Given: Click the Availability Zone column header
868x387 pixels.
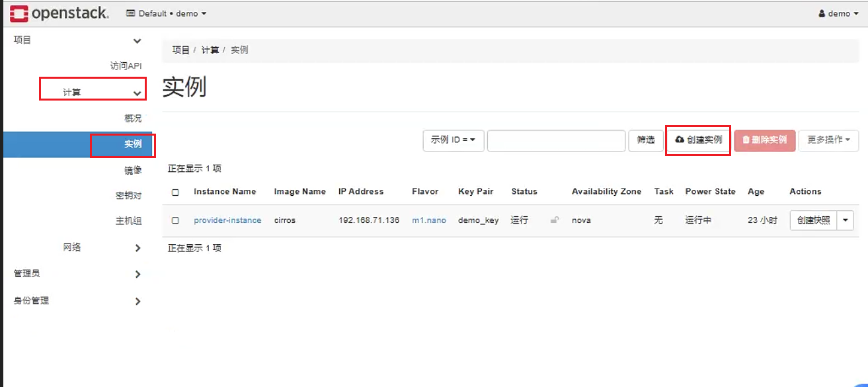Looking at the screenshot, I should 606,192.
